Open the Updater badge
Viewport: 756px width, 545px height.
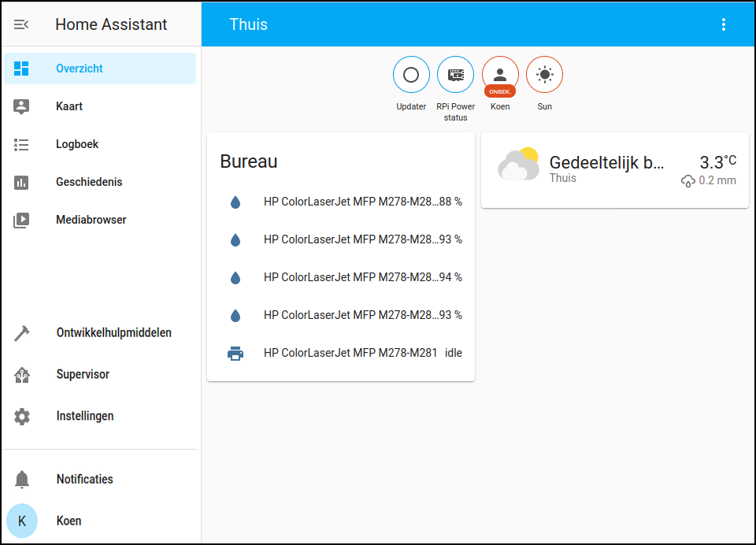tap(411, 75)
